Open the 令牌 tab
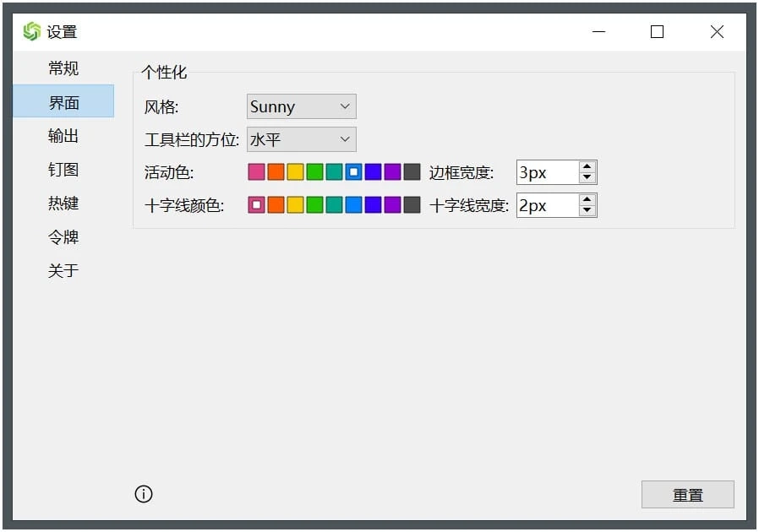Image resolution: width=759 pixels, height=532 pixels. [63, 237]
